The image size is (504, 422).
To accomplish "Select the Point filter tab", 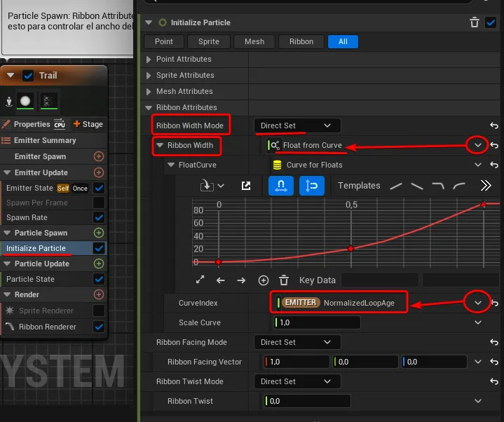I will coord(164,42).
